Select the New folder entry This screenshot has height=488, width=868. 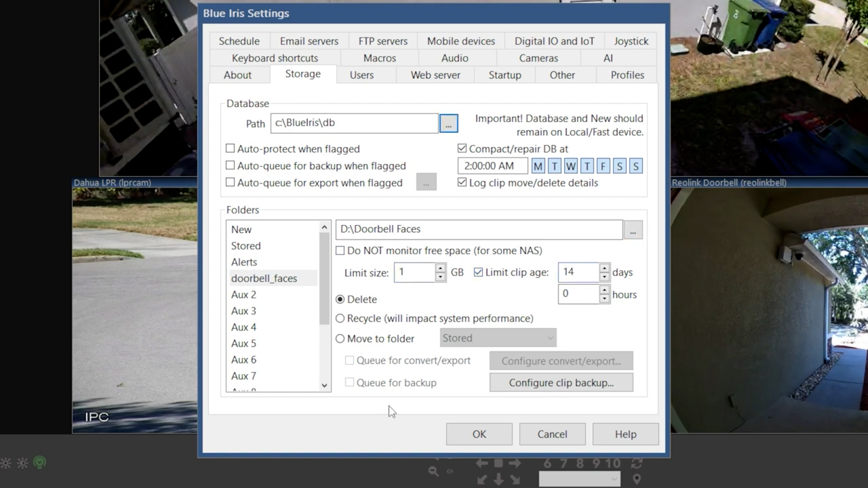pos(273,230)
